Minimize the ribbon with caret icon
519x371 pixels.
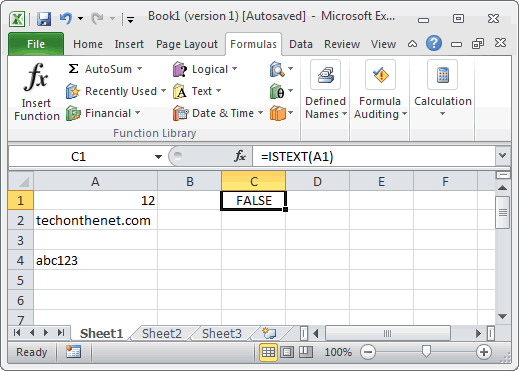coord(412,44)
